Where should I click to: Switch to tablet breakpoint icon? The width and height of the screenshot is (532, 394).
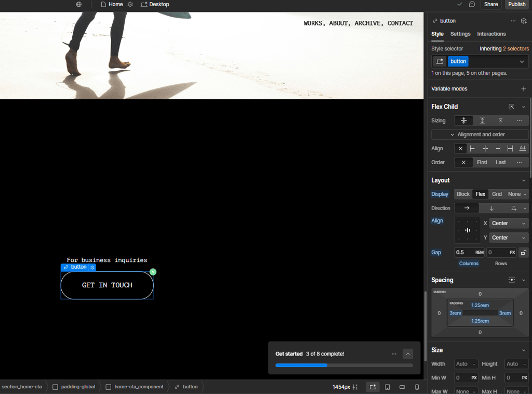point(388,387)
